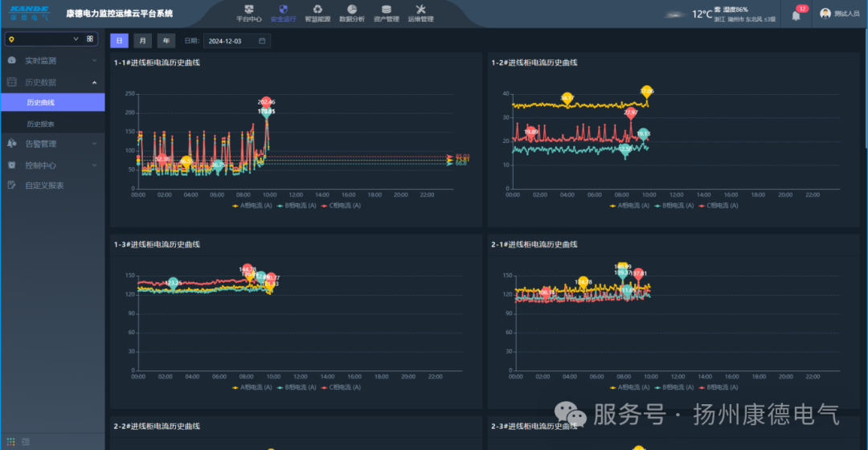Toggle C相电流 legend in 1-3# chart

click(342, 387)
